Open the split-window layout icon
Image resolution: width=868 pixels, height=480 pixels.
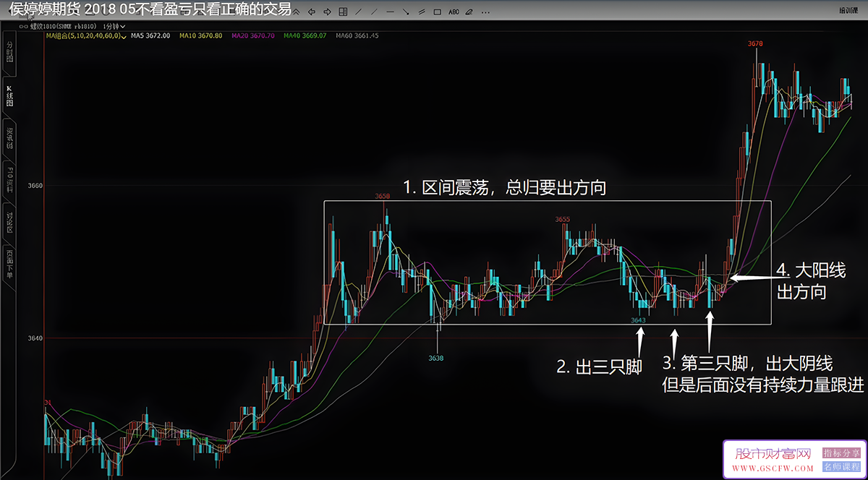click(343, 12)
